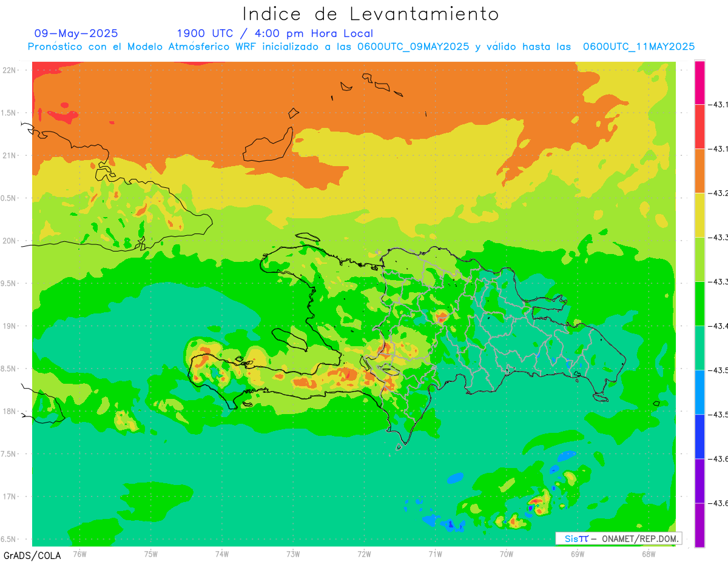
Task: Click the '17N' latitude label
Action: 10,497
